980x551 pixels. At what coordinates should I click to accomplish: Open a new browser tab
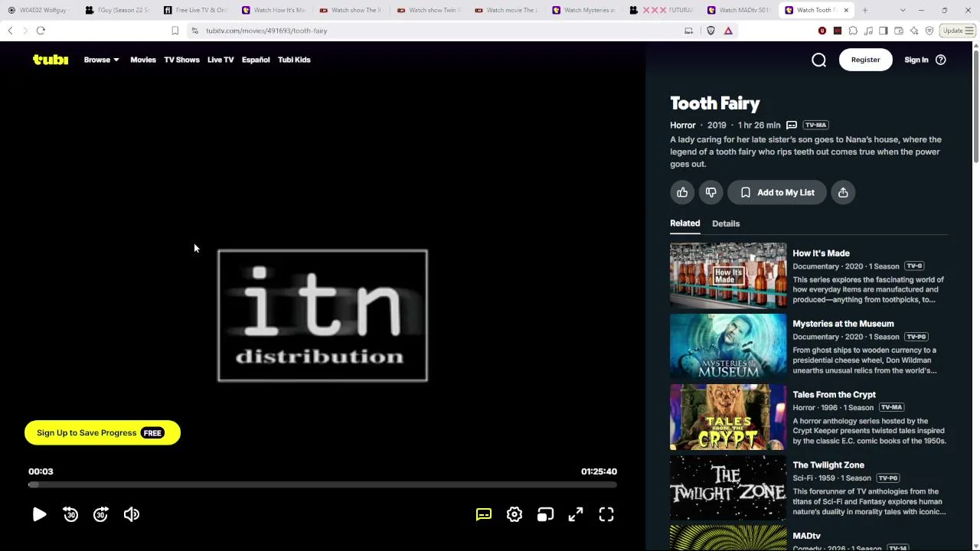(865, 10)
